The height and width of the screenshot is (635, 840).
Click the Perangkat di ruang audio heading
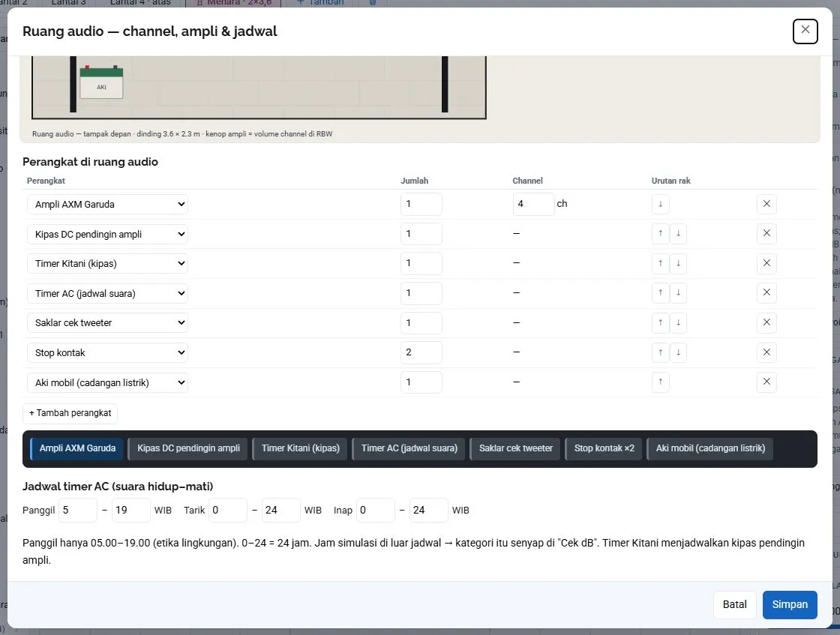pyautogui.click(x=90, y=162)
